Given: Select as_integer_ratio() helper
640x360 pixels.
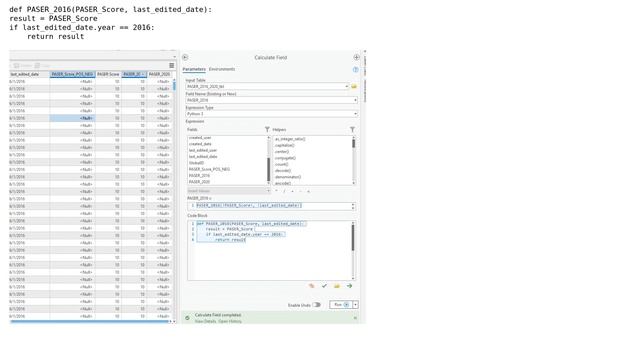Looking at the screenshot, I should [290, 139].
